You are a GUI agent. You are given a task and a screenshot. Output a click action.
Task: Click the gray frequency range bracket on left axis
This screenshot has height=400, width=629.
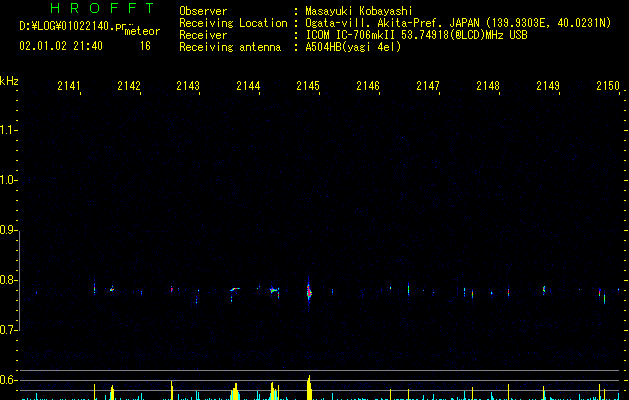pyautogui.click(x=20, y=281)
